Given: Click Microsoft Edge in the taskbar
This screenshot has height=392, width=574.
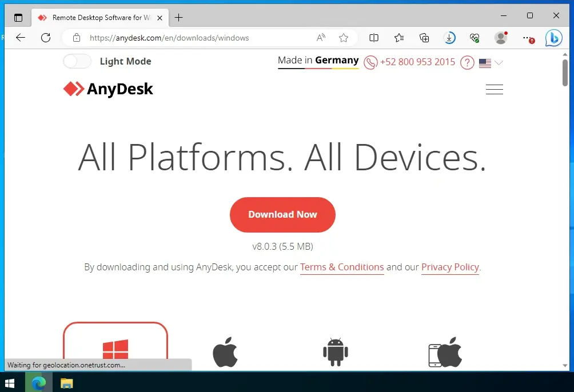Looking at the screenshot, I should pyautogui.click(x=38, y=383).
